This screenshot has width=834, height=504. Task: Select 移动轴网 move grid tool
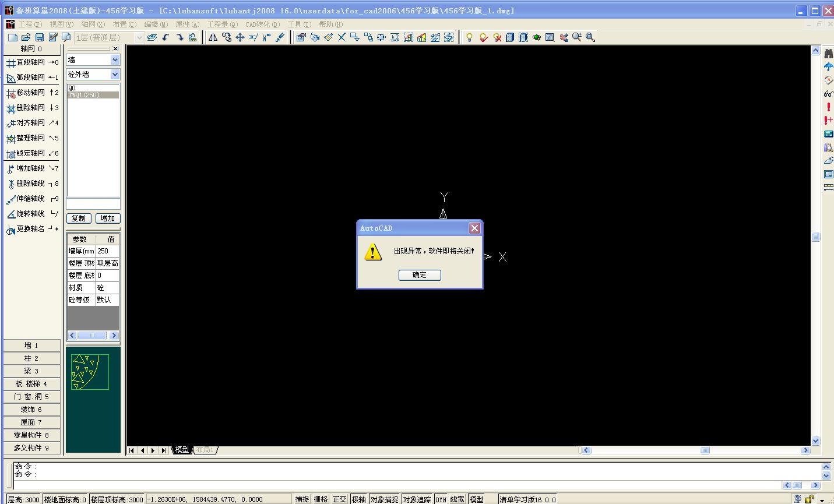(32, 93)
